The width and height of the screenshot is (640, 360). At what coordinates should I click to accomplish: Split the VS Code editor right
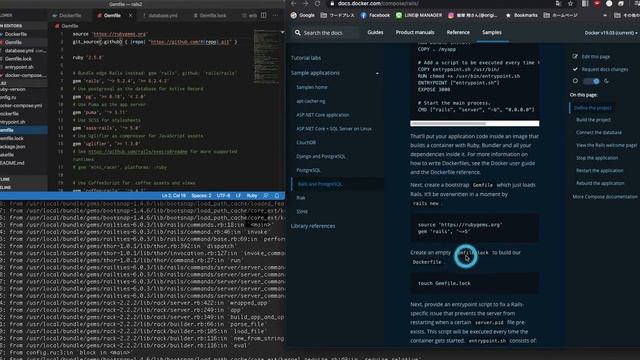[264, 16]
